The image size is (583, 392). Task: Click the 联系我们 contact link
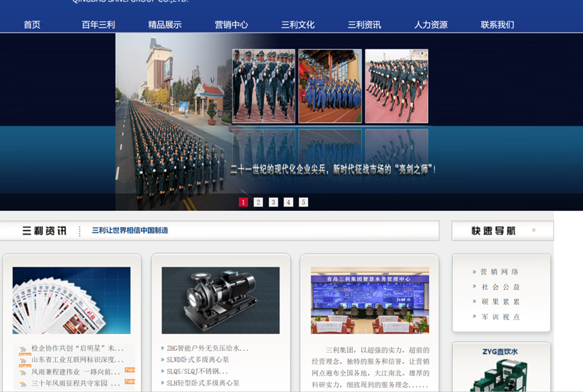497,25
